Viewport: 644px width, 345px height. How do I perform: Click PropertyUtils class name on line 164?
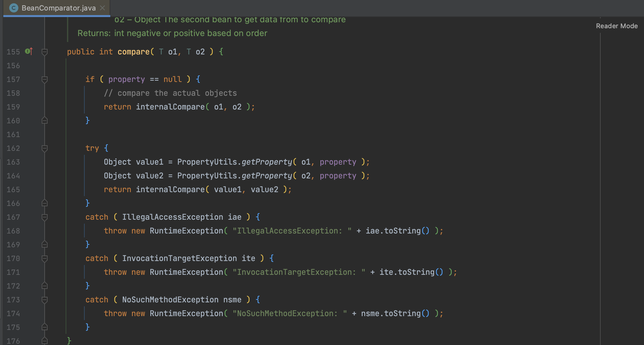pyautogui.click(x=207, y=176)
